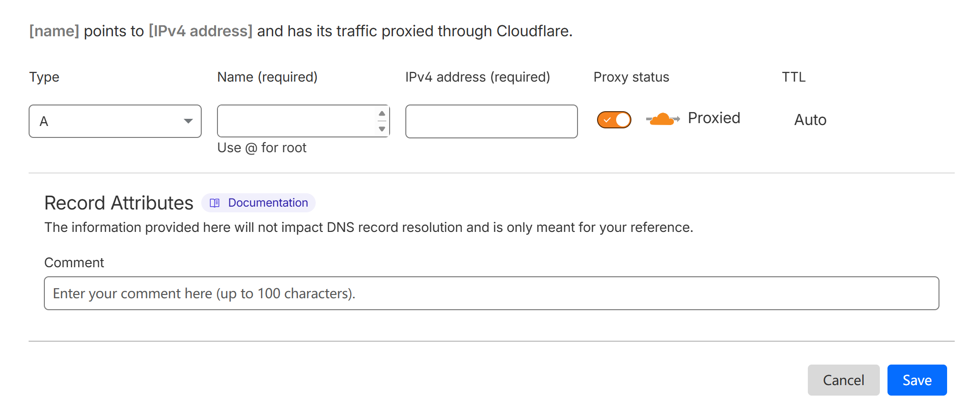Open the Record Attributes Documentation link
Image resolution: width=980 pixels, height=408 pixels.
268,203
